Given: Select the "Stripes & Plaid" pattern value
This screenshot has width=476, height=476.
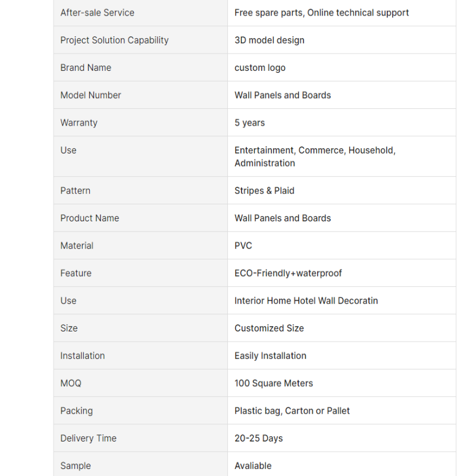Looking at the screenshot, I should (x=264, y=190).
